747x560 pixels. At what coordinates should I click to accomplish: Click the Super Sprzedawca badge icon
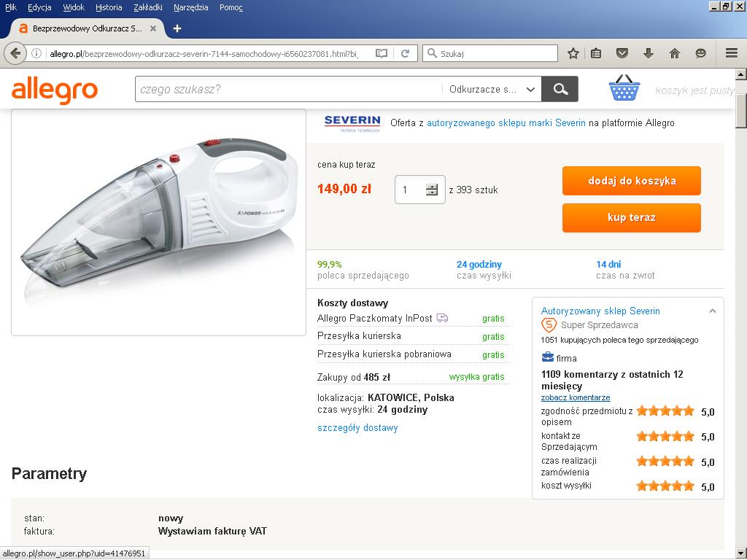click(x=549, y=325)
